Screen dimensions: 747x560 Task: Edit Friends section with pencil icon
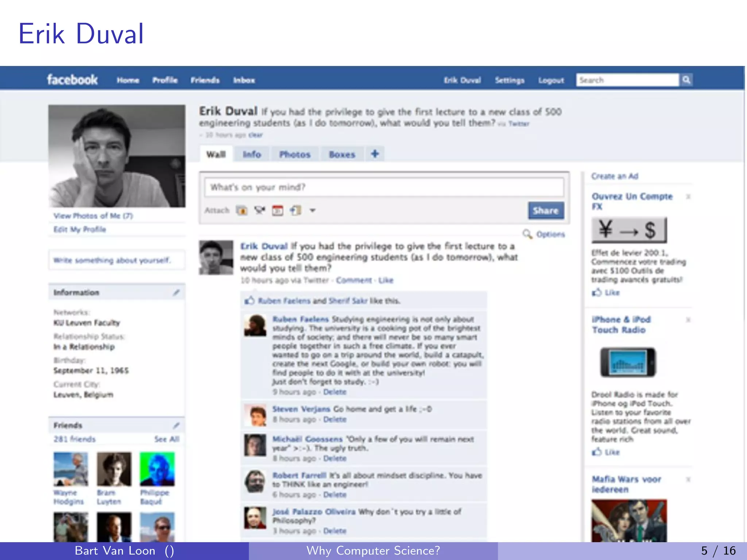176,425
